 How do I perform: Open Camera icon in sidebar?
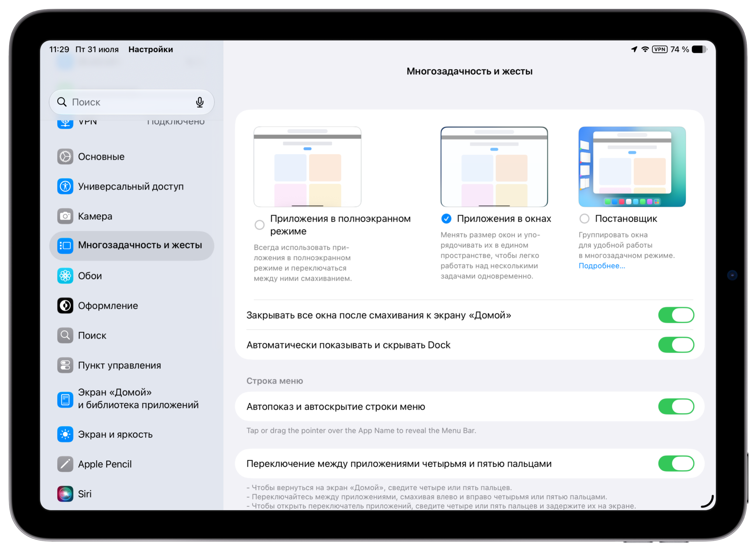(65, 216)
